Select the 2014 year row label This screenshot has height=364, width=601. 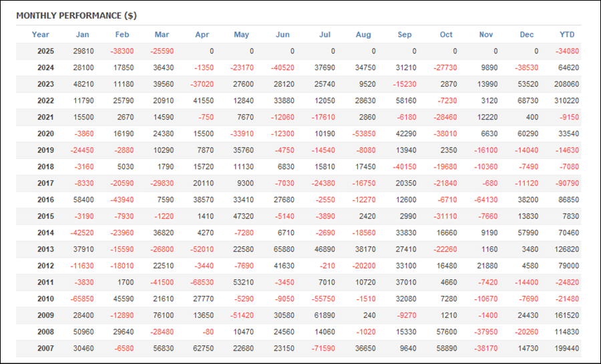(x=45, y=232)
